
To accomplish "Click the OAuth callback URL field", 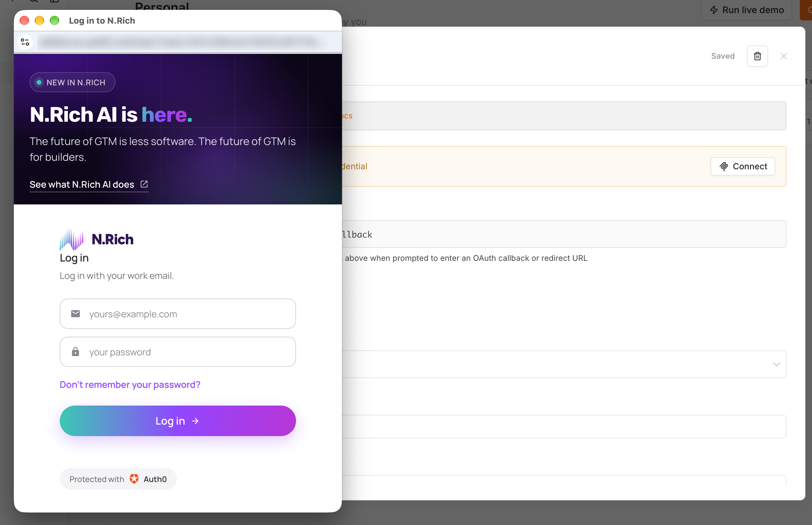I will tap(564, 234).
